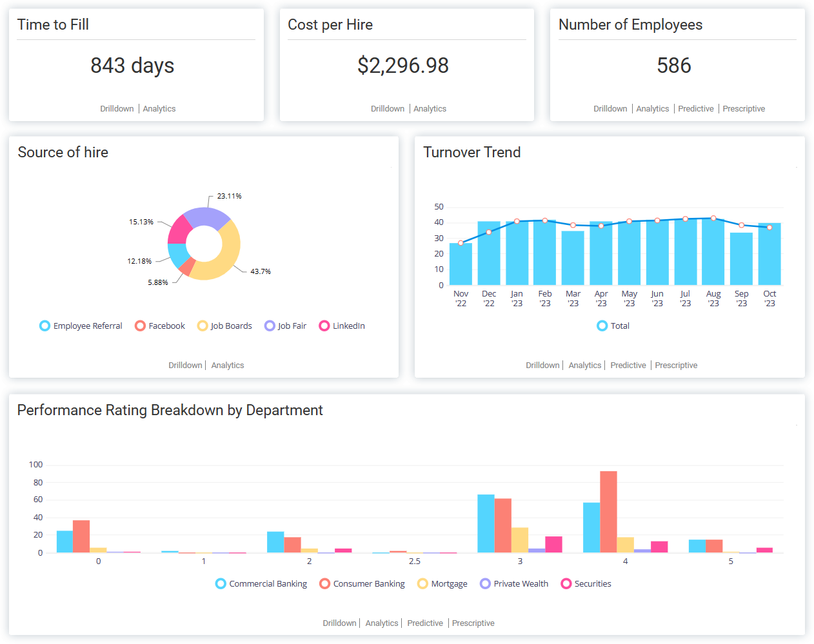Click the Nov '22 turnover bar
Screen dimensions: 814x644
[461, 264]
